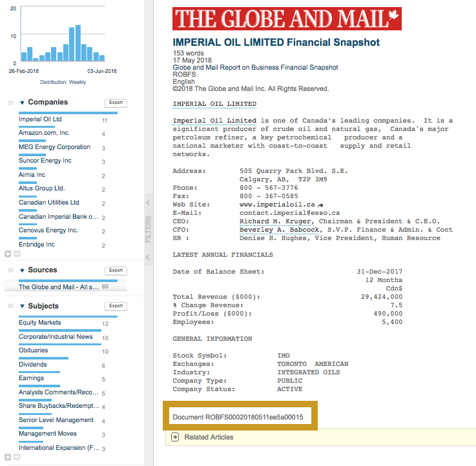Show more companies with plus icon
The height and width of the screenshot is (466, 476).
pos(8,254)
